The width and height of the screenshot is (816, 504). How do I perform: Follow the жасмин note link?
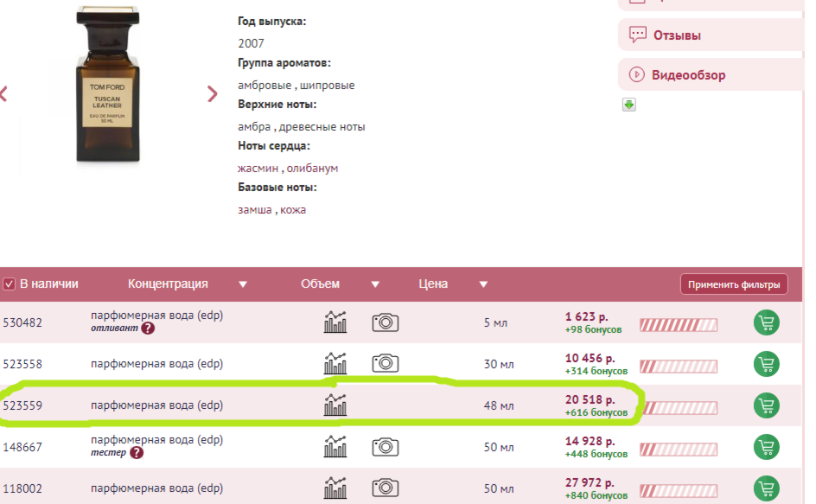258,169
